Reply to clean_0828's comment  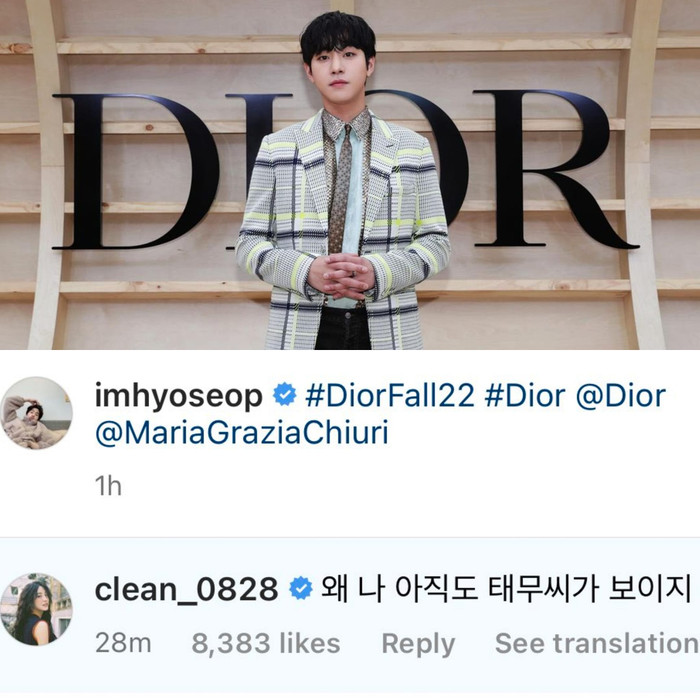418,645
